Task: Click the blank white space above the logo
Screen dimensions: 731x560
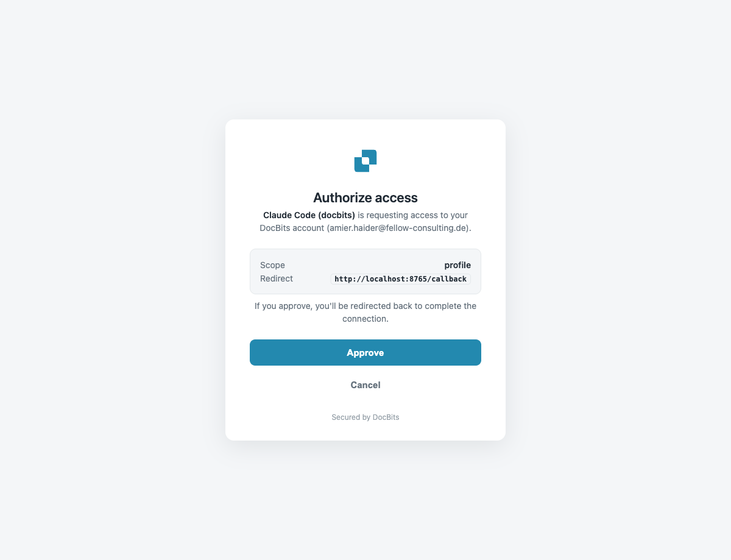Action: 365,134
